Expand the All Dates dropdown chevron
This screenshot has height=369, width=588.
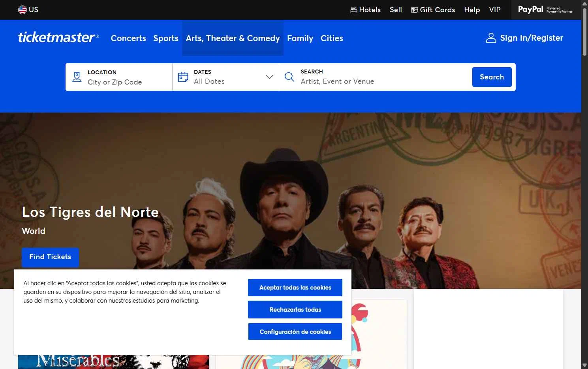(269, 77)
